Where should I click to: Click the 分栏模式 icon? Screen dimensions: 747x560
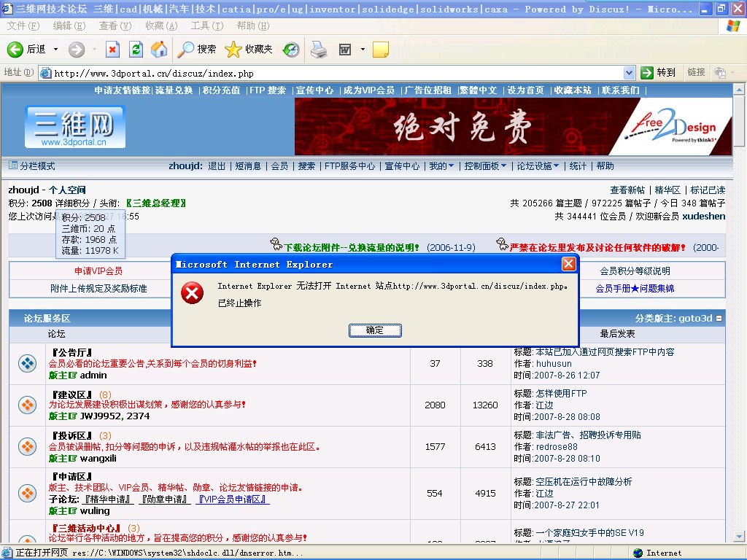[13, 166]
